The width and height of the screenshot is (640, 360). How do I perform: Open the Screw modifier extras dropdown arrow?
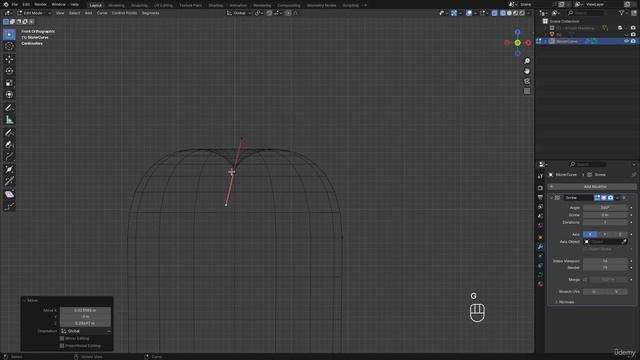click(617, 198)
